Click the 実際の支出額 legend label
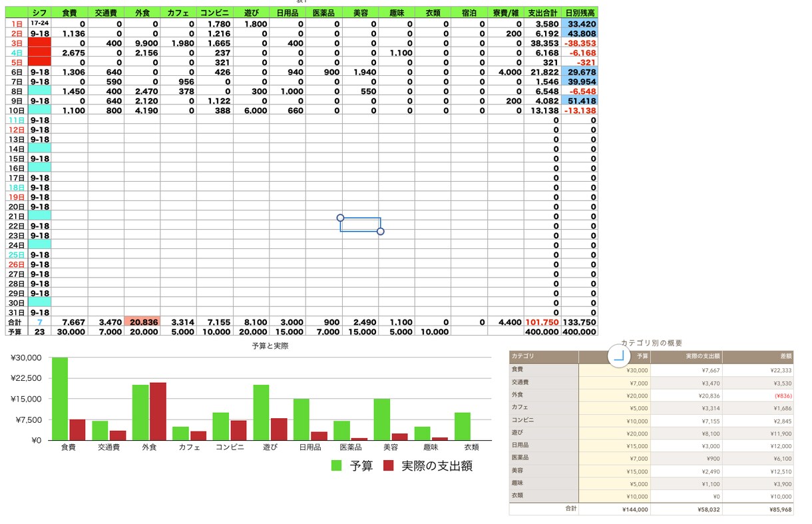The image size is (812, 524). 437,466
